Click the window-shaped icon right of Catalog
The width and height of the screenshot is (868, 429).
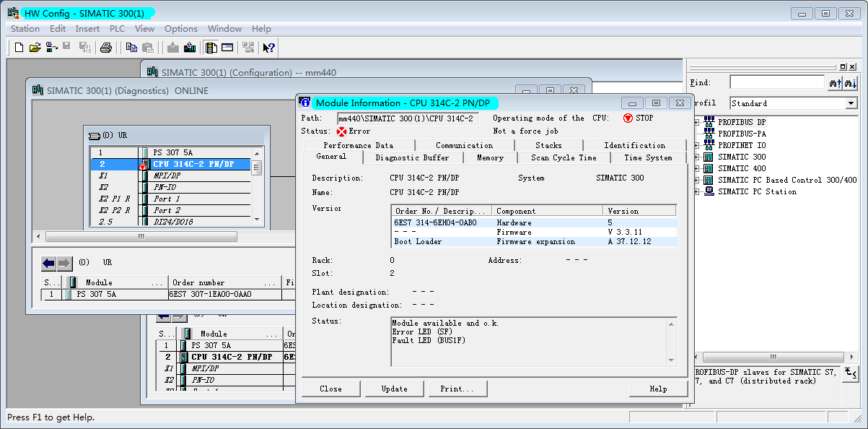(227, 48)
